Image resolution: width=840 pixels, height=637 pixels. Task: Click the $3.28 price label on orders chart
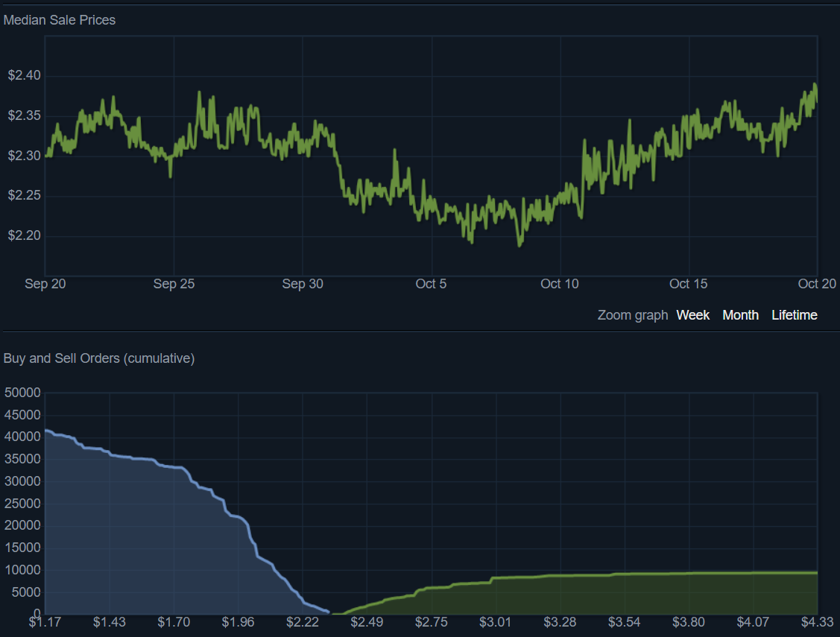tap(560, 622)
